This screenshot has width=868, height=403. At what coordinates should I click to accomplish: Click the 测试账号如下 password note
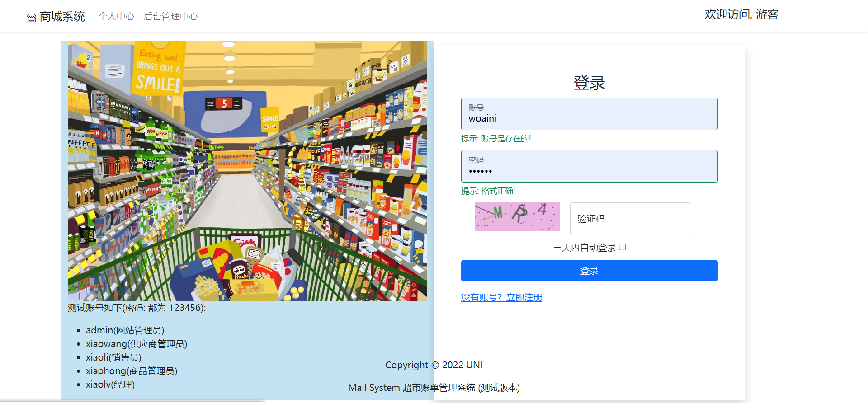pyautogui.click(x=137, y=308)
